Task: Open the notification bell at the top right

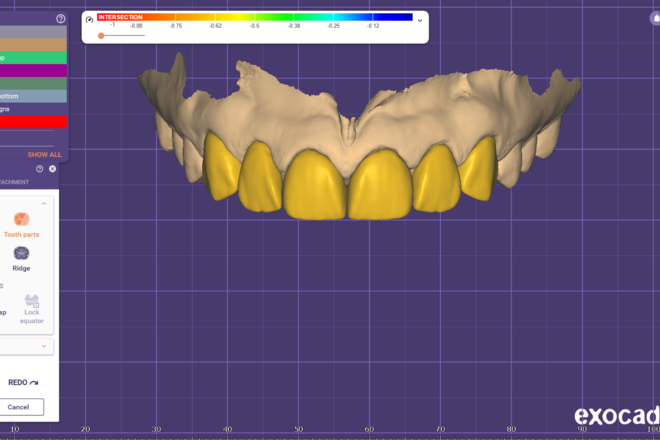Action: [655, 19]
